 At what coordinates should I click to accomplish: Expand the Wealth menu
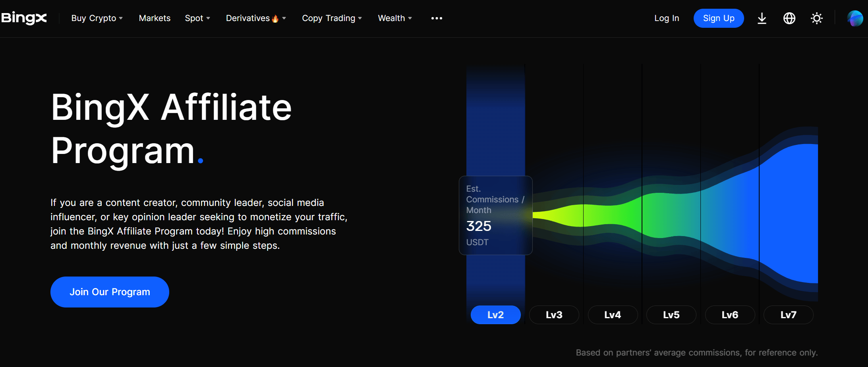pyautogui.click(x=395, y=18)
